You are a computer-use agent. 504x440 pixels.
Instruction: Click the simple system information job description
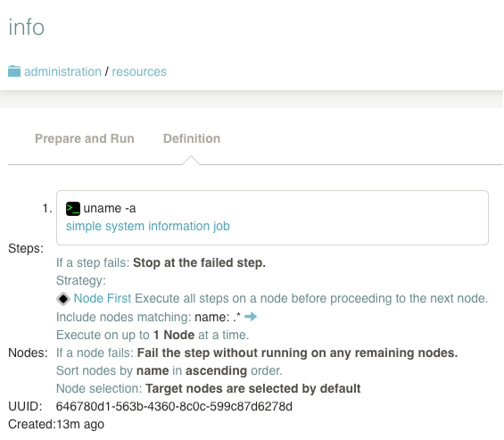[x=148, y=226]
